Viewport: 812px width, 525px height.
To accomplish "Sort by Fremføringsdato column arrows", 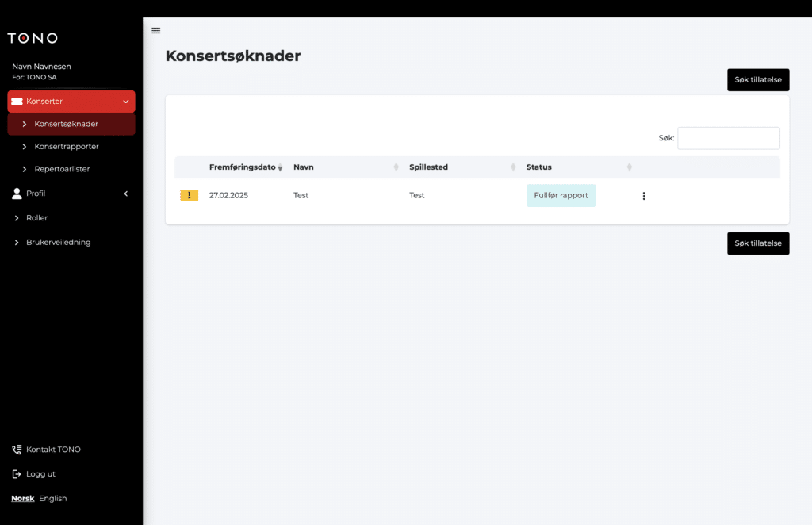I will click(280, 167).
